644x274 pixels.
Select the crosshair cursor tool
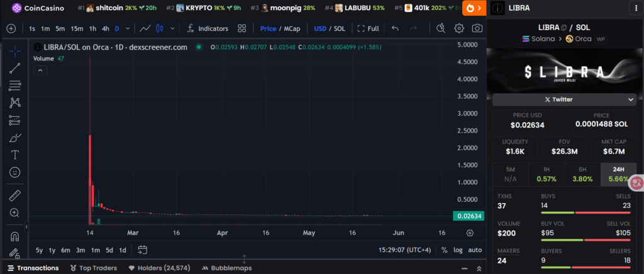[x=15, y=52]
